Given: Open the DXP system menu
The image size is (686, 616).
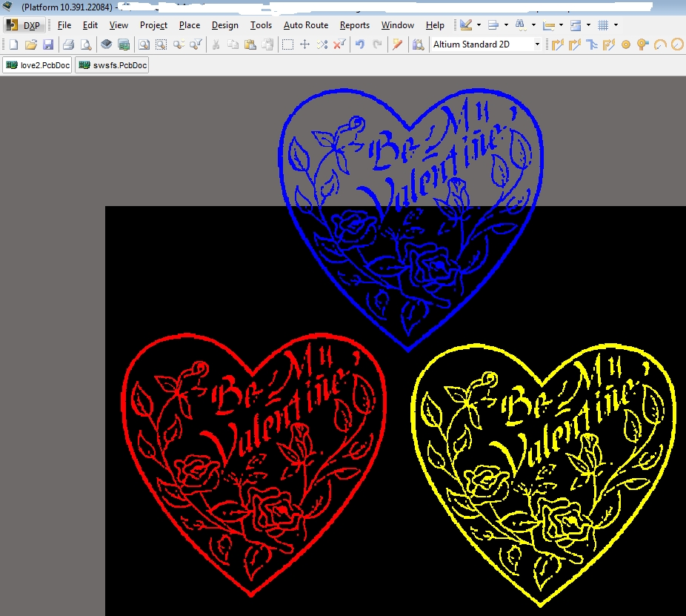Looking at the screenshot, I should [24, 25].
